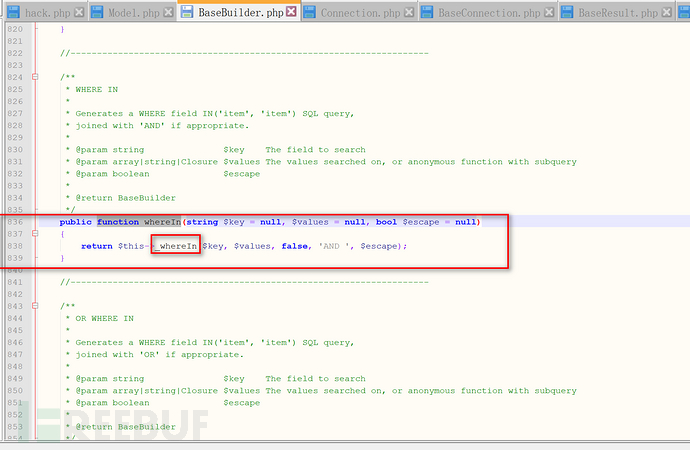
Task: Open the BaseConnection.php tab
Action: (x=489, y=13)
